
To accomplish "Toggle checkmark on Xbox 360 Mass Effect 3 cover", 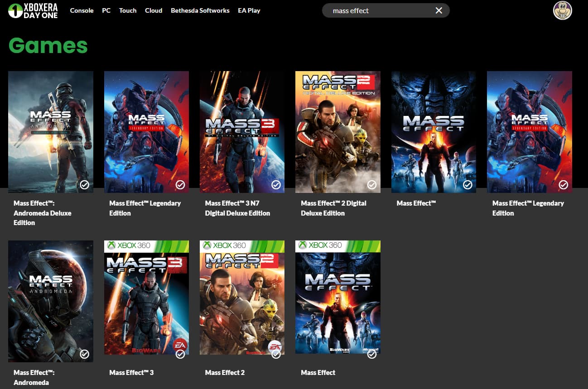I will click(180, 354).
